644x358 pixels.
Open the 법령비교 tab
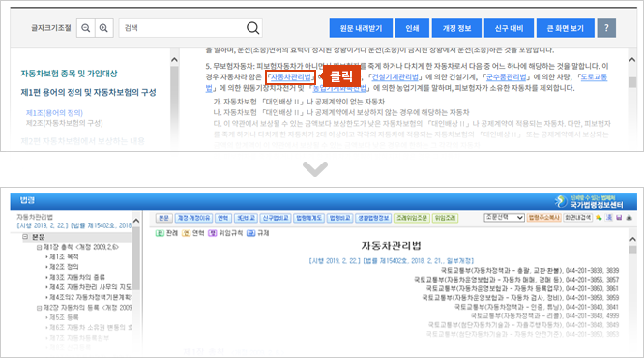tap(339, 218)
